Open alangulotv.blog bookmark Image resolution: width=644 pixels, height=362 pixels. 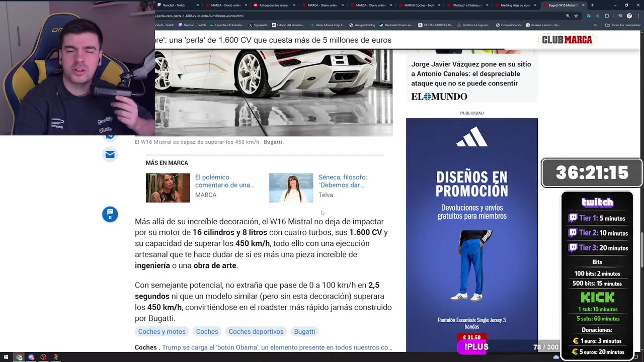361,25
